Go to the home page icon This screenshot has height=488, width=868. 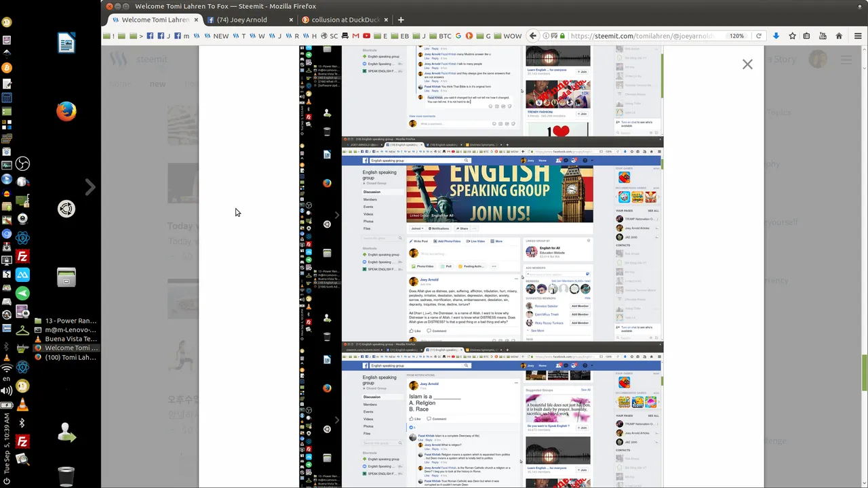point(839,36)
